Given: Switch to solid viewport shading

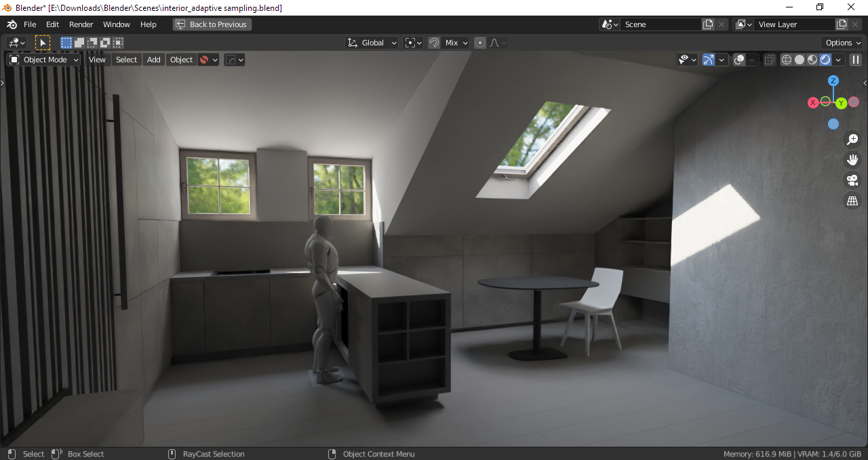Looking at the screenshot, I should (x=800, y=60).
